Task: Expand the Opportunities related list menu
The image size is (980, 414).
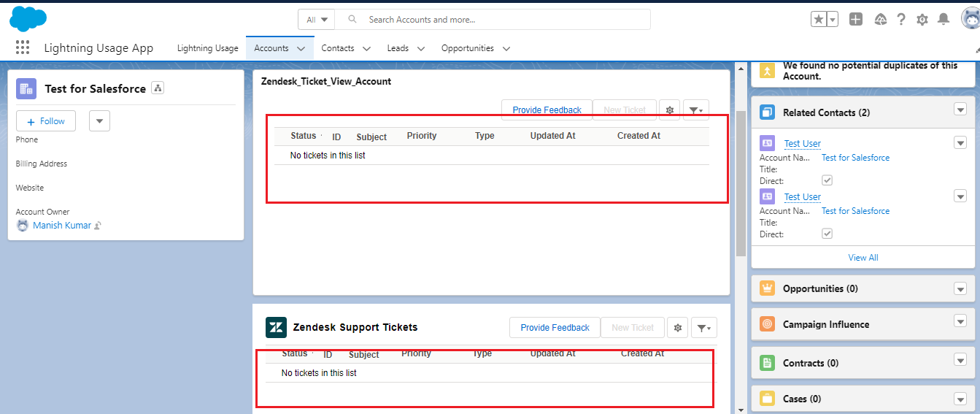Action: click(960, 288)
